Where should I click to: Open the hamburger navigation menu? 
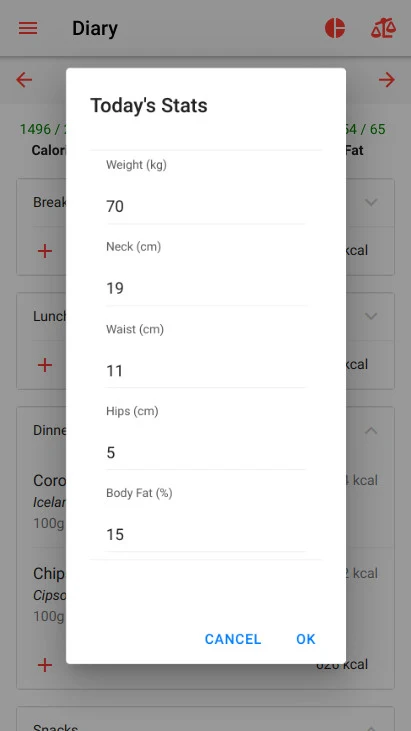pyautogui.click(x=28, y=28)
